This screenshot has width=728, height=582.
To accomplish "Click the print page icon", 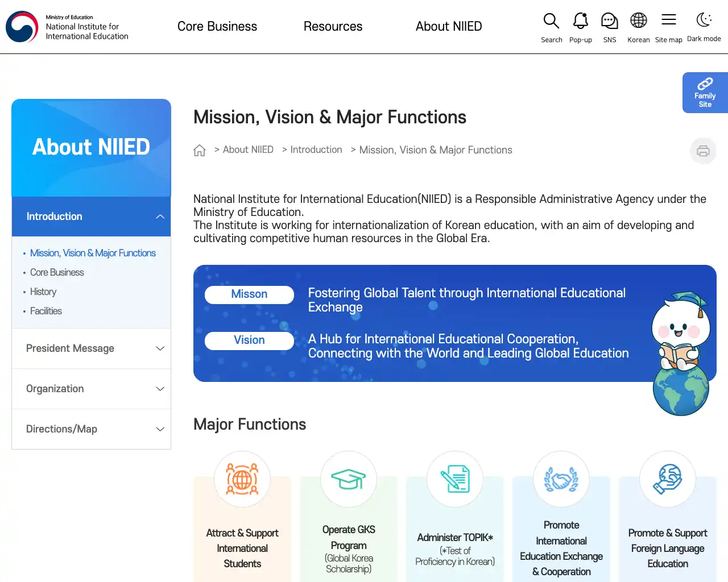I will coord(703,151).
